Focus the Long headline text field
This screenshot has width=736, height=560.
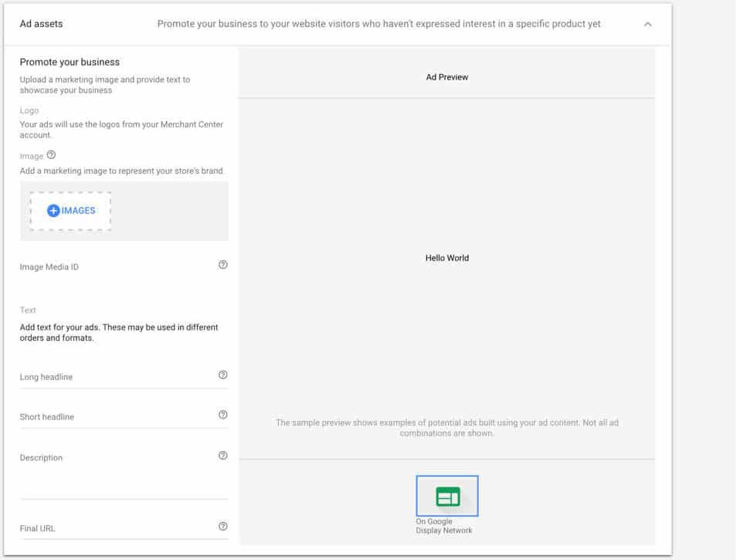117,378
